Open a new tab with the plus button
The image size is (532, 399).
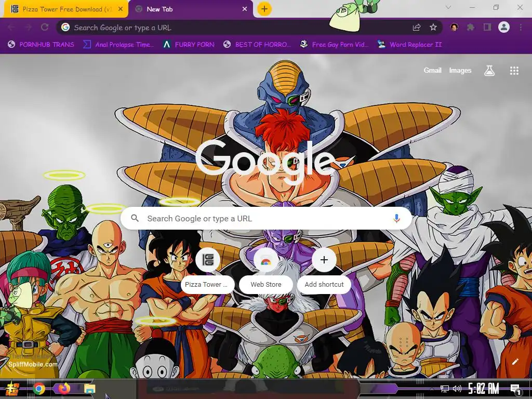[264, 9]
